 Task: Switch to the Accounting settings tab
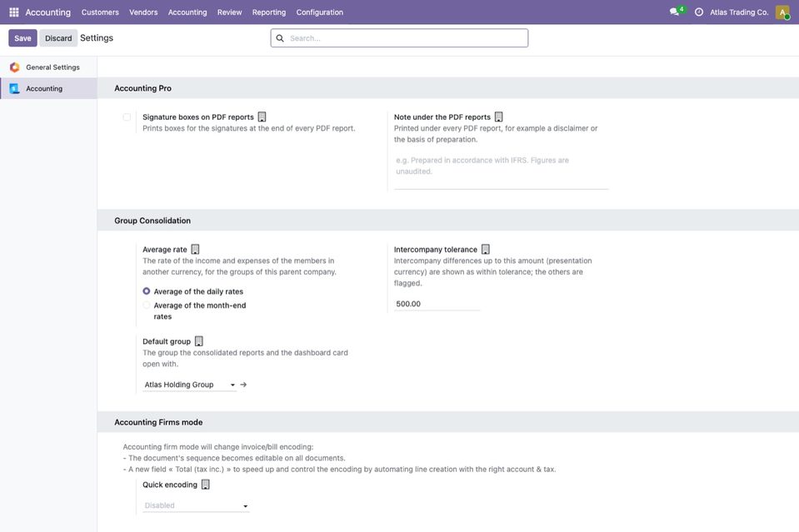pyautogui.click(x=48, y=88)
